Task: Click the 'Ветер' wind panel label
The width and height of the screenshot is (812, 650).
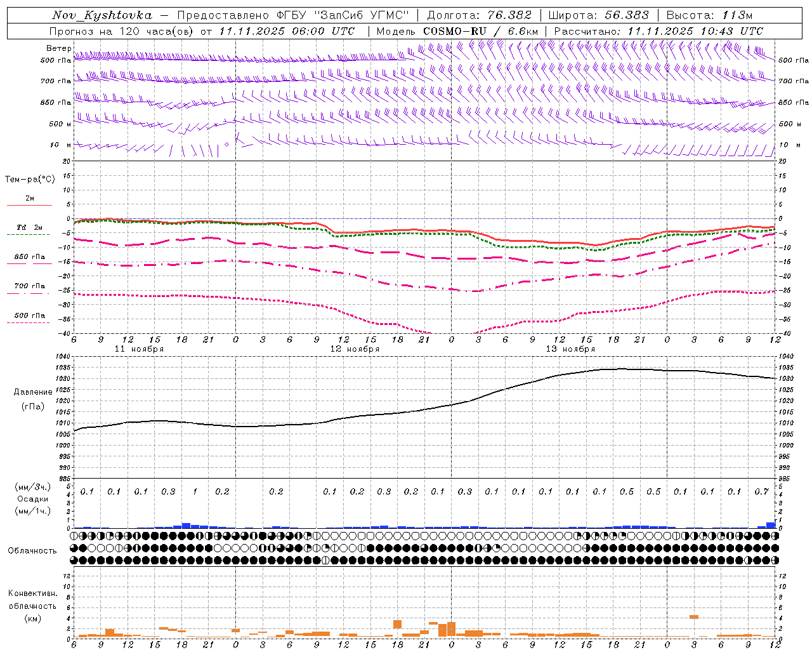Action: pyautogui.click(x=58, y=48)
